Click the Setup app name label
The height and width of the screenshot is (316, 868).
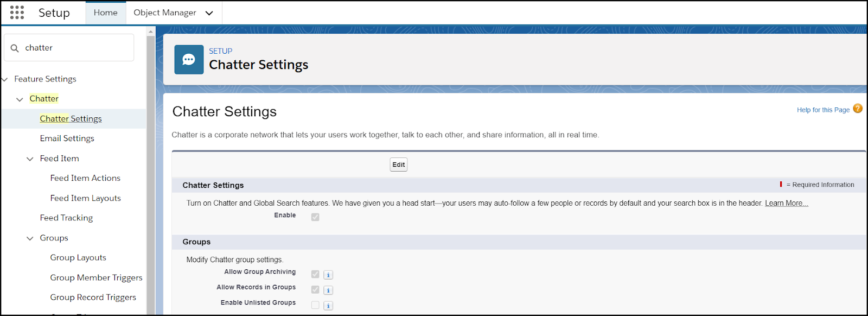coord(54,12)
